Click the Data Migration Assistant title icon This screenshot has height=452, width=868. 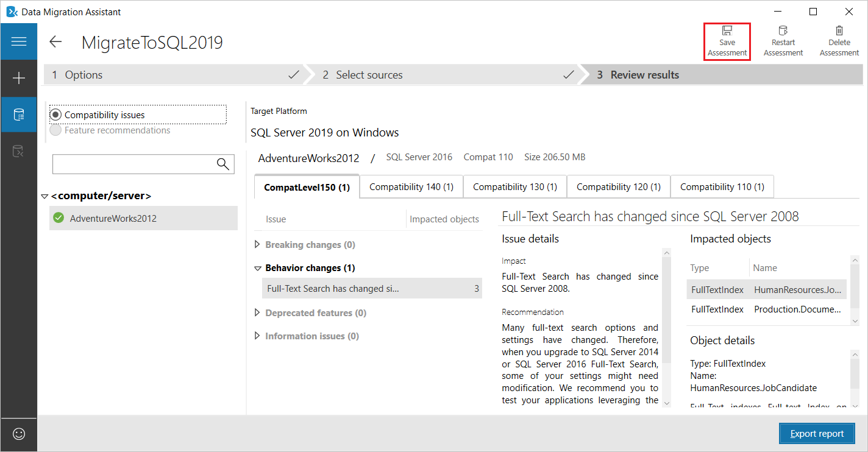coord(11,12)
